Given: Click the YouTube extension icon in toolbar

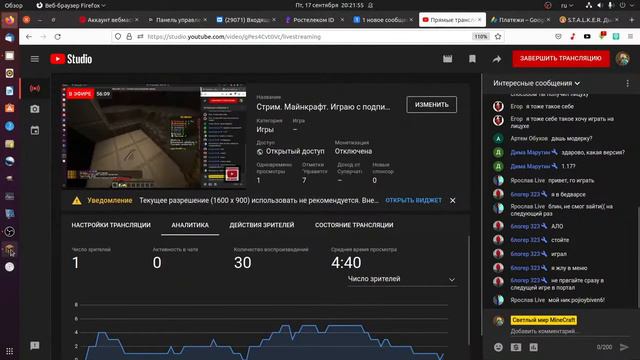Looking at the screenshot, I should (x=587, y=37).
